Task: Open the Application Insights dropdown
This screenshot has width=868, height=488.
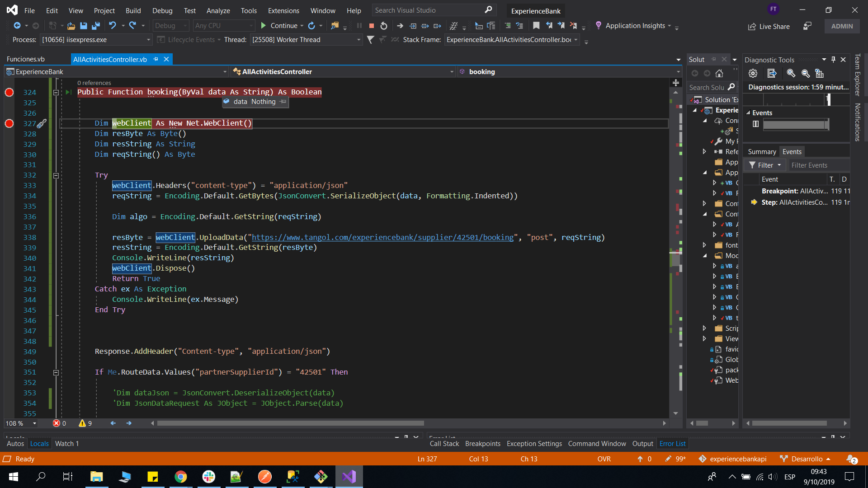Action: click(669, 26)
